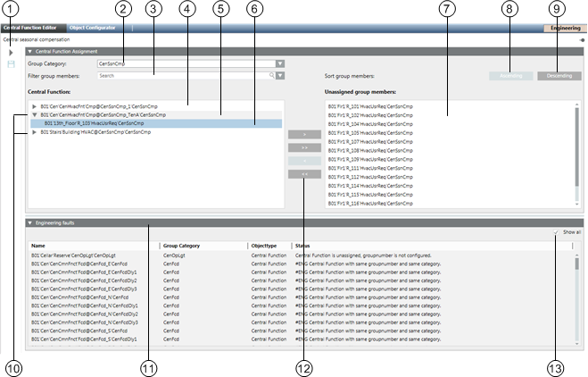
Task: Open the Group Category dropdown
Action: 280,64
